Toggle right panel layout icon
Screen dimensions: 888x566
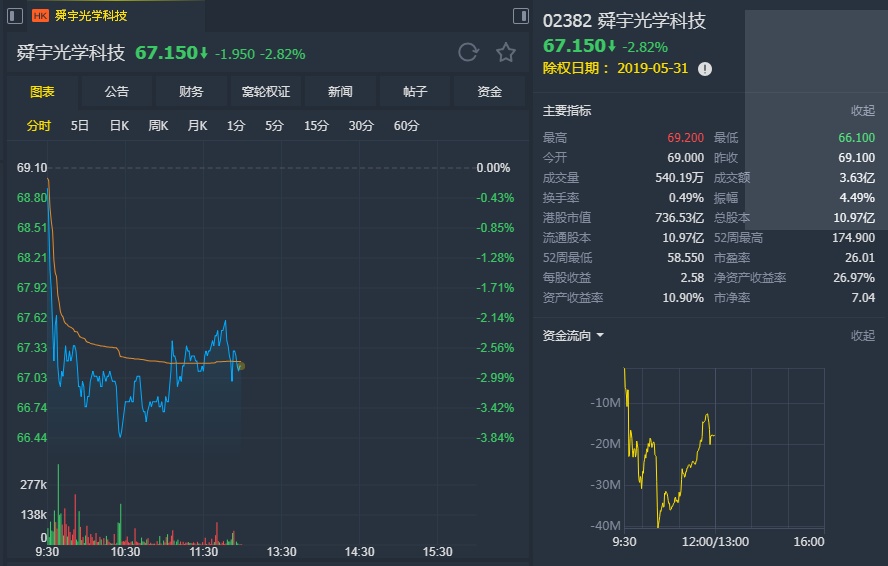click(520, 15)
